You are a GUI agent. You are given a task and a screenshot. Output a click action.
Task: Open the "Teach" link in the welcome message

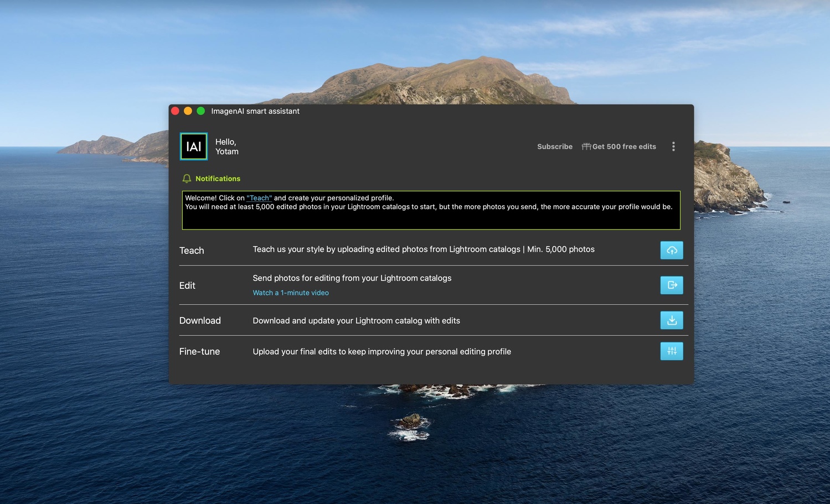pyautogui.click(x=259, y=198)
